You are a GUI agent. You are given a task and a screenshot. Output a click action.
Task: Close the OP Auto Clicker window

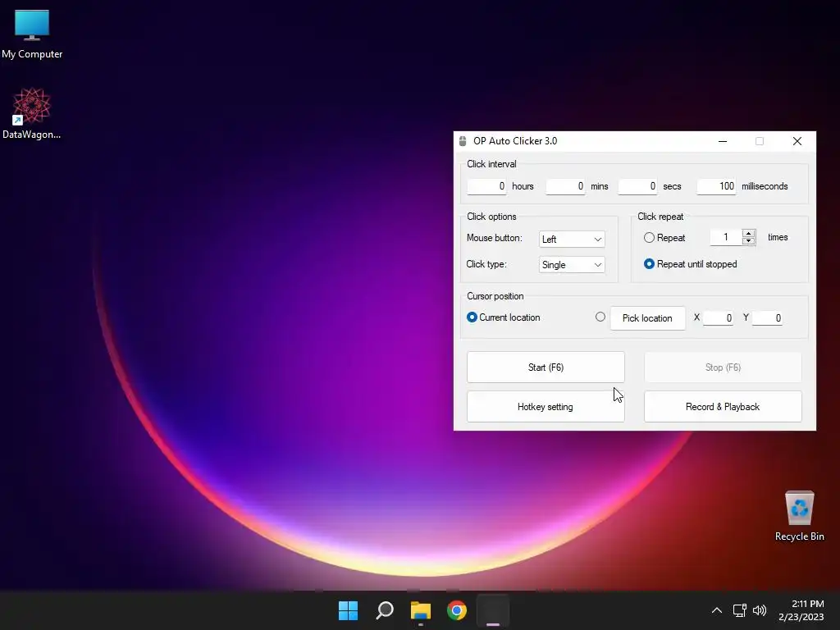[797, 141]
